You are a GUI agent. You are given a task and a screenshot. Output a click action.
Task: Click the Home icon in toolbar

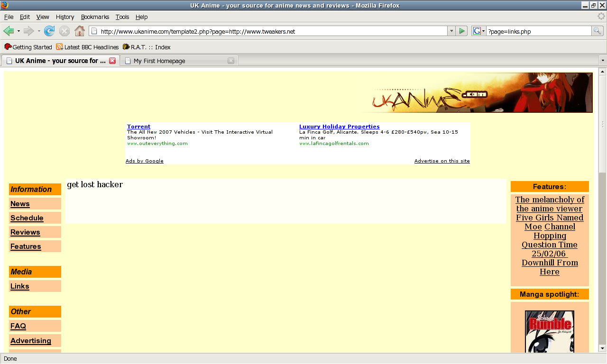coord(80,31)
